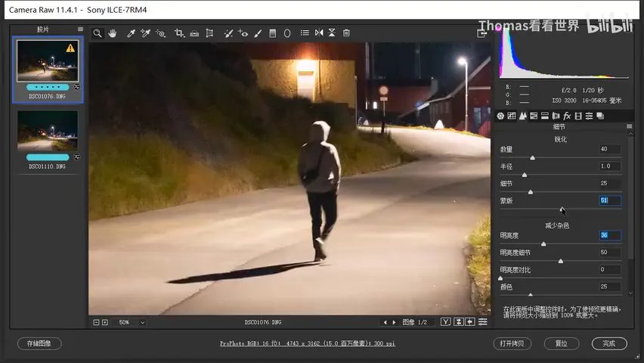Click the Luminance value field 36
Screen dimensions: 644x363
click(610, 235)
